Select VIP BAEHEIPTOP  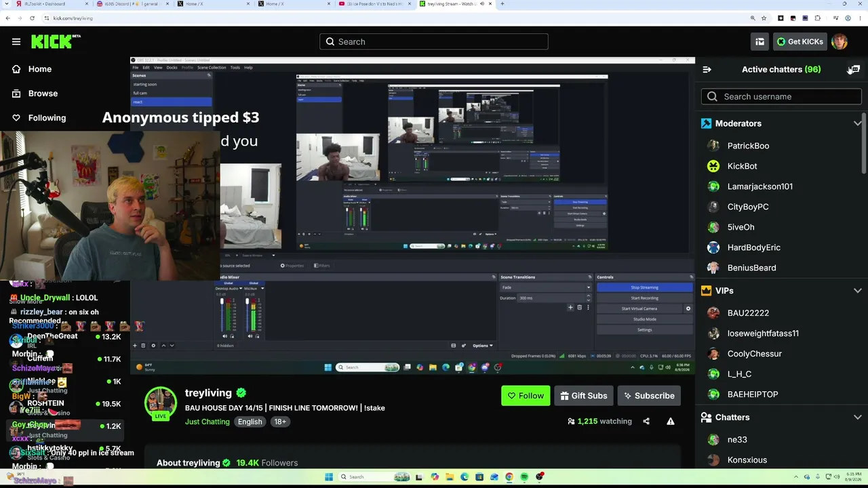[x=753, y=394]
